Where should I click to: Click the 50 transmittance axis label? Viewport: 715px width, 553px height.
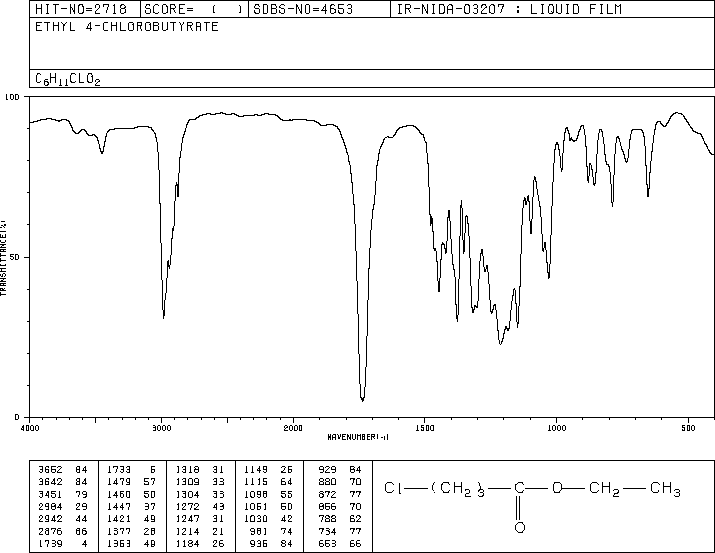pos(15,257)
